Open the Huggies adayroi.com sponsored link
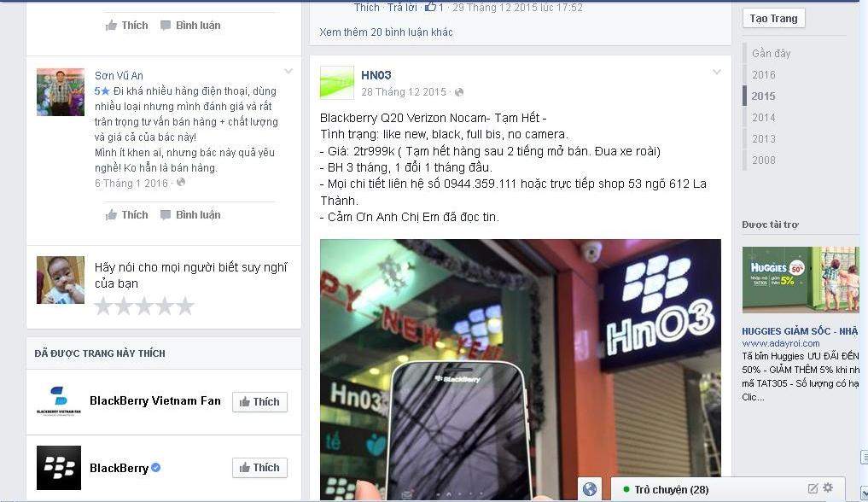The width and height of the screenshot is (868, 502). click(781, 343)
